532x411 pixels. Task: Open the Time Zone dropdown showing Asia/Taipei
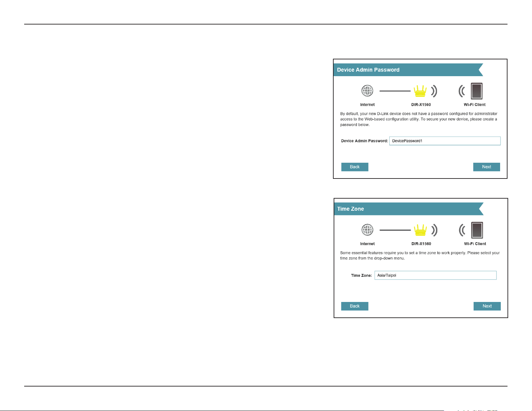click(x=435, y=275)
